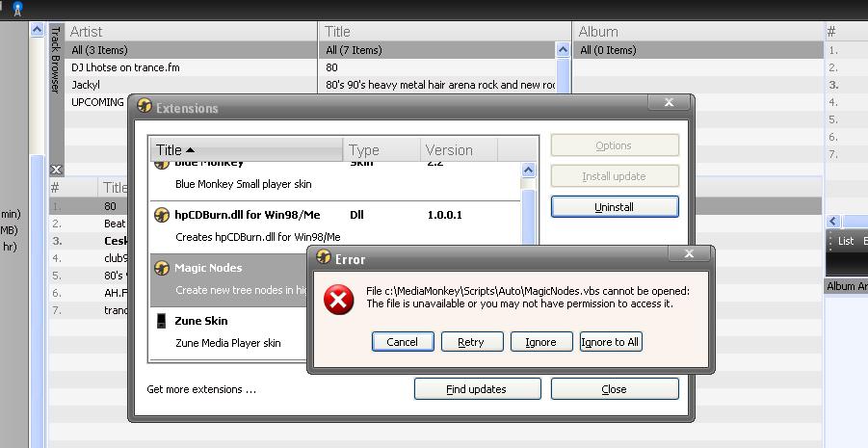Close the Track Browser panel with the X icon
Viewport: 868px width, 448px height.
[x=56, y=170]
